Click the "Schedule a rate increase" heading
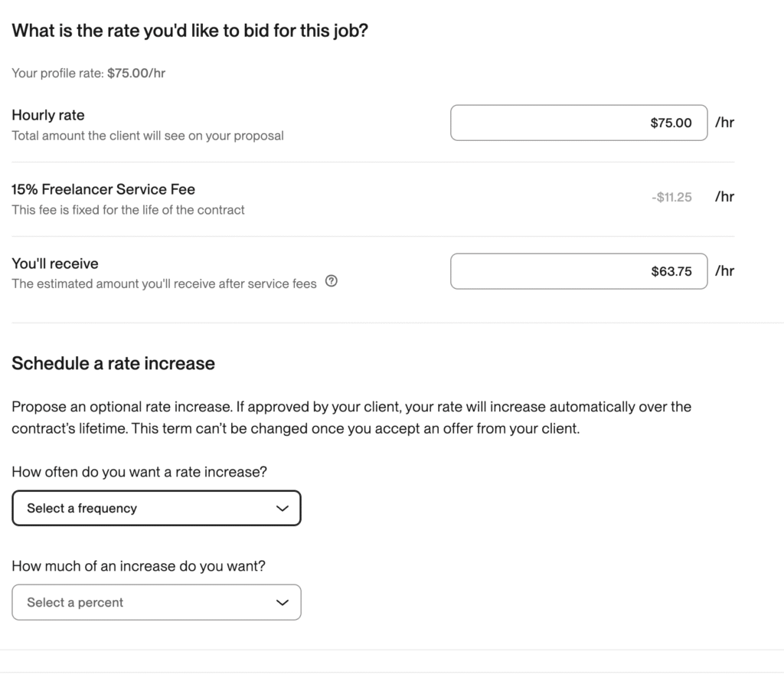The height and width of the screenshot is (691, 784). tap(113, 363)
